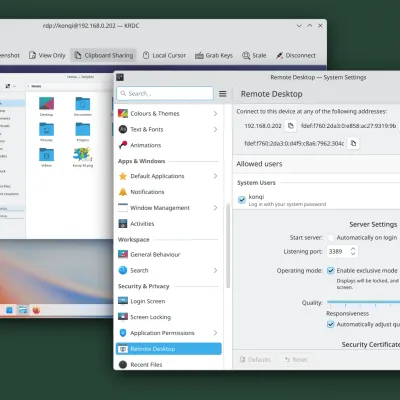Expand Colours & Themes chevron
Image resolution: width=400 pixels, height=400 pixels.
[215, 114]
